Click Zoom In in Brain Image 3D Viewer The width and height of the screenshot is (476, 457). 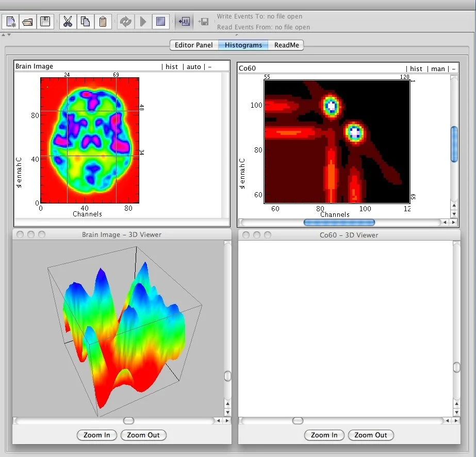coord(97,435)
